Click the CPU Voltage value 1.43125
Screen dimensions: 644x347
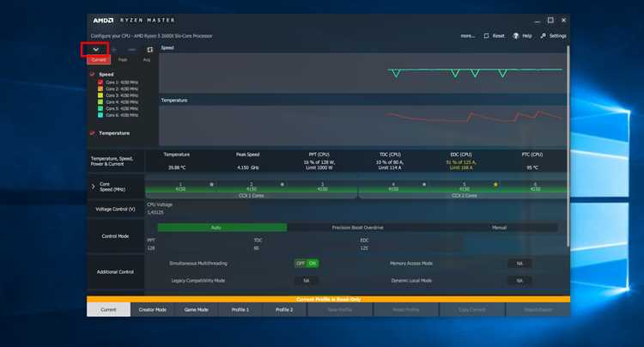(155, 212)
